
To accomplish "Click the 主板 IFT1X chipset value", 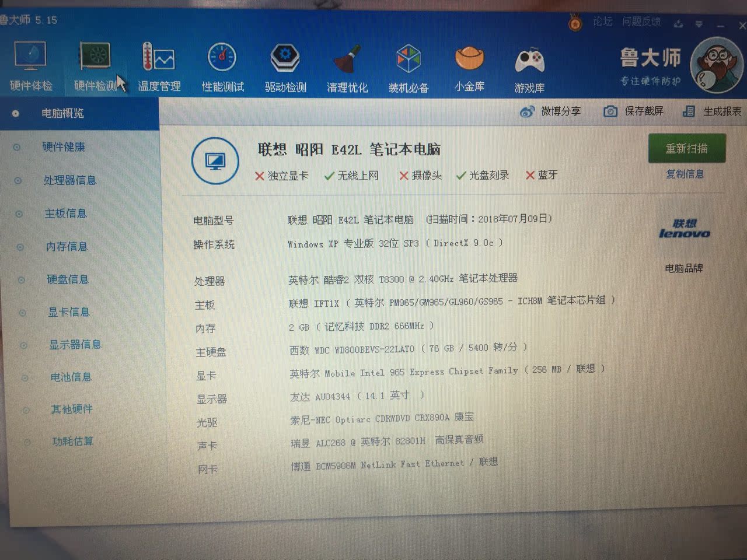I will (452, 302).
